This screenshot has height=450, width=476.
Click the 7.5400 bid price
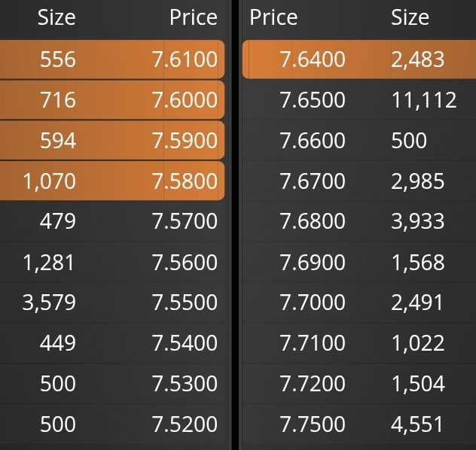pos(185,343)
